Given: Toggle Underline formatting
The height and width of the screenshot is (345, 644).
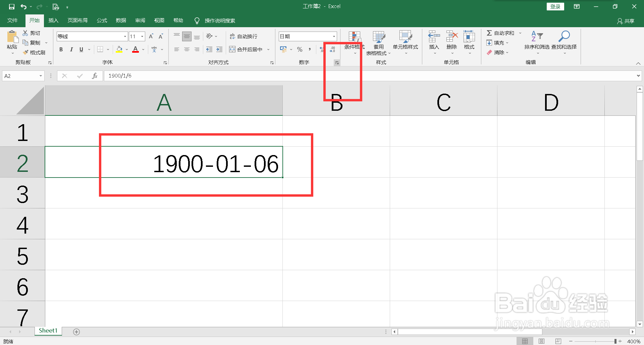Looking at the screenshot, I should [x=81, y=49].
